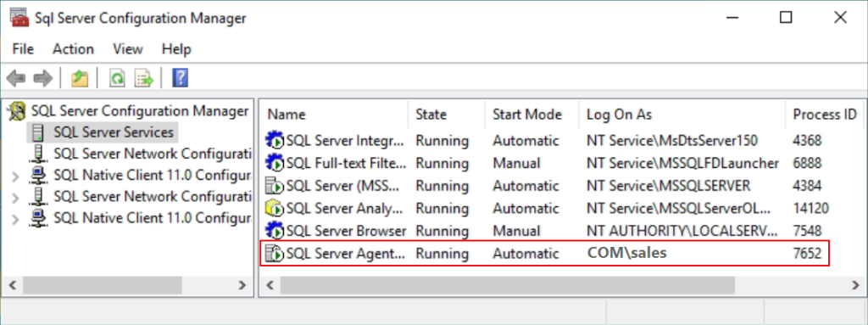Click the SQL Full-text Filter row icon
The height and width of the screenshot is (325, 868).
point(275,163)
